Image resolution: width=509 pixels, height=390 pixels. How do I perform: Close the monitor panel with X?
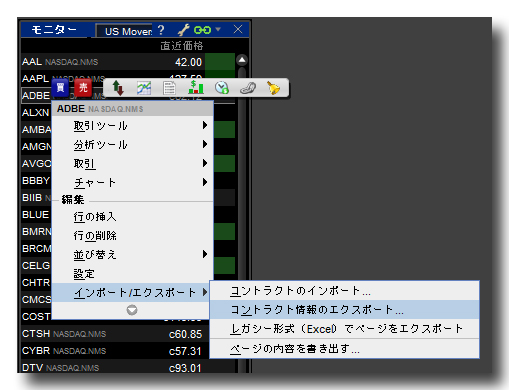coord(238,29)
